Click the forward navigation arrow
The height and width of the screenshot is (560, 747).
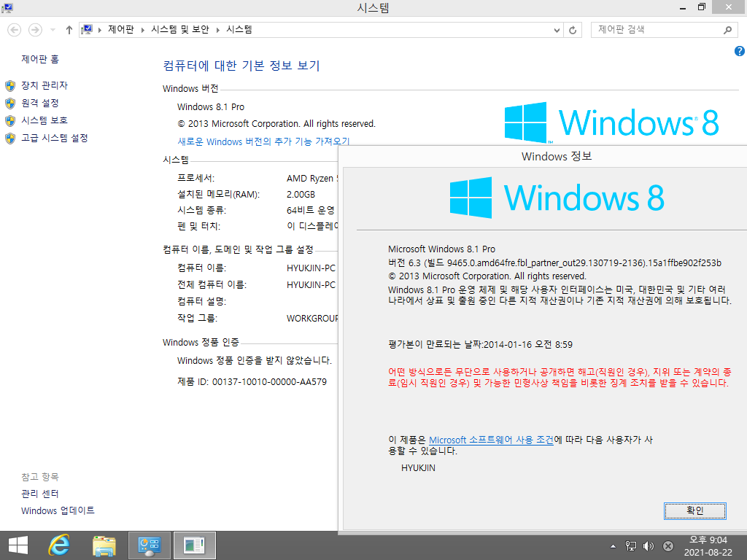coord(35,30)
